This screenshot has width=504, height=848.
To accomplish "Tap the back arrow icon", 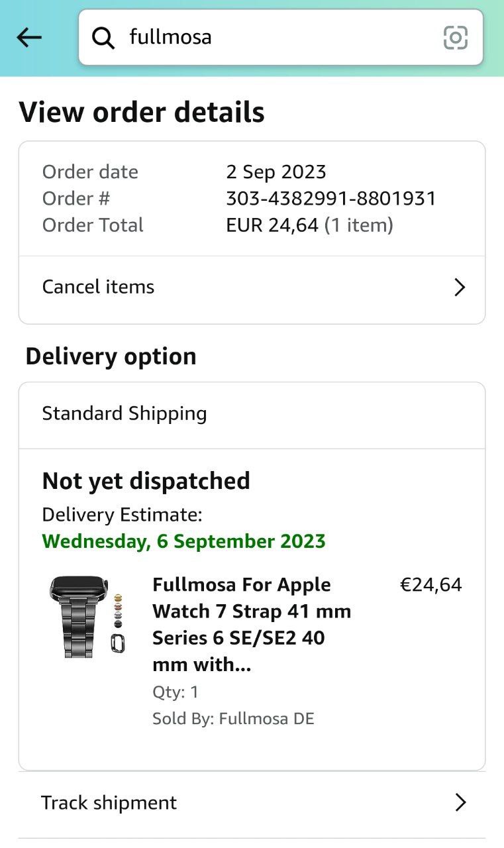I will (29, 38).
